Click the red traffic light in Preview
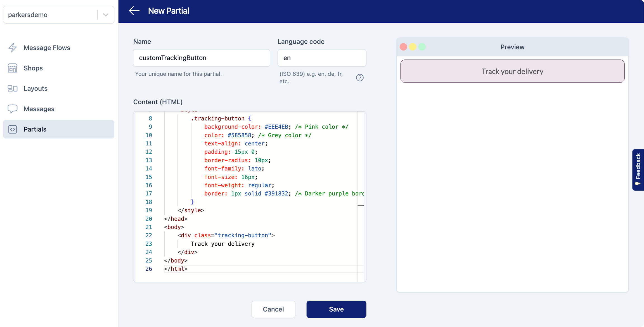Screen dimensions: 644x327 pyautogui.click(x=403, y=47)
